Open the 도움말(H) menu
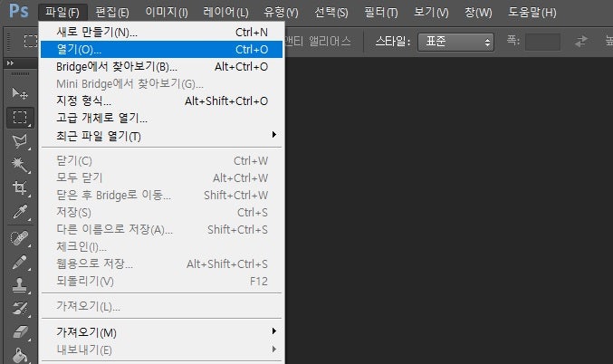Viewport: 613px width, 364px height. point(532,12)
